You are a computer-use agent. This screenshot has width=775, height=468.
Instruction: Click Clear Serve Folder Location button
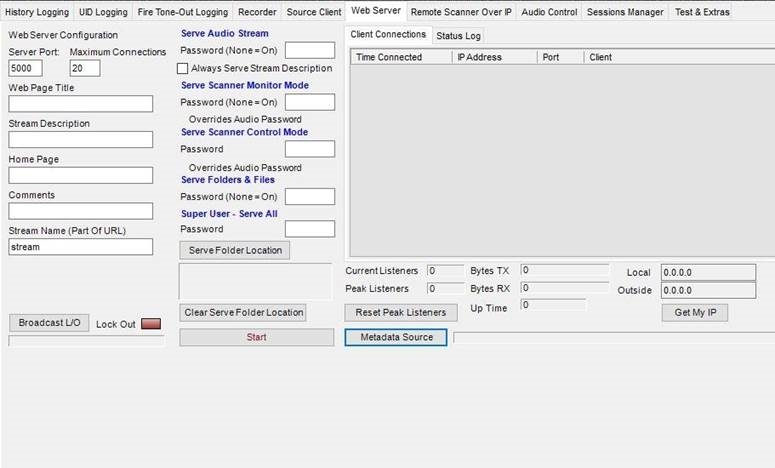[243, 312]
